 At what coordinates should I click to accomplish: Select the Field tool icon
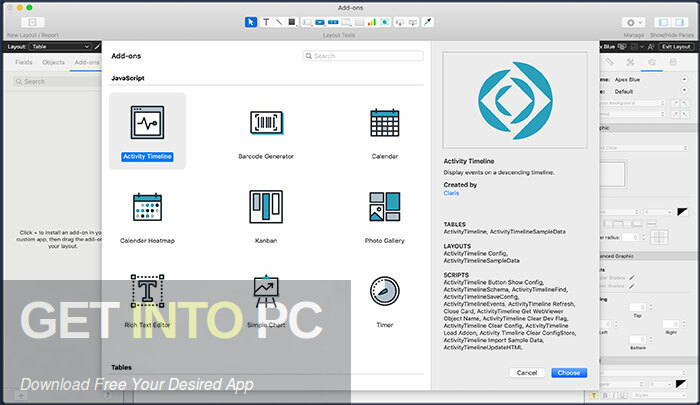[400, 22]
